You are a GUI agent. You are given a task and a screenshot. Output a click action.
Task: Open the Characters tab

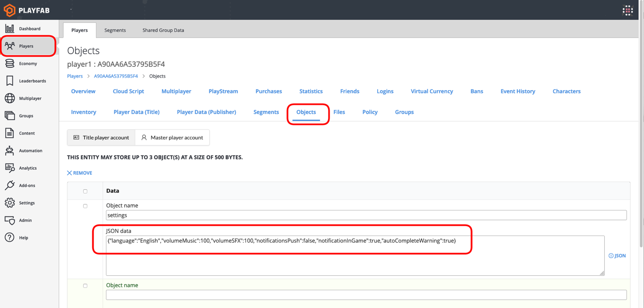point(566,91)
